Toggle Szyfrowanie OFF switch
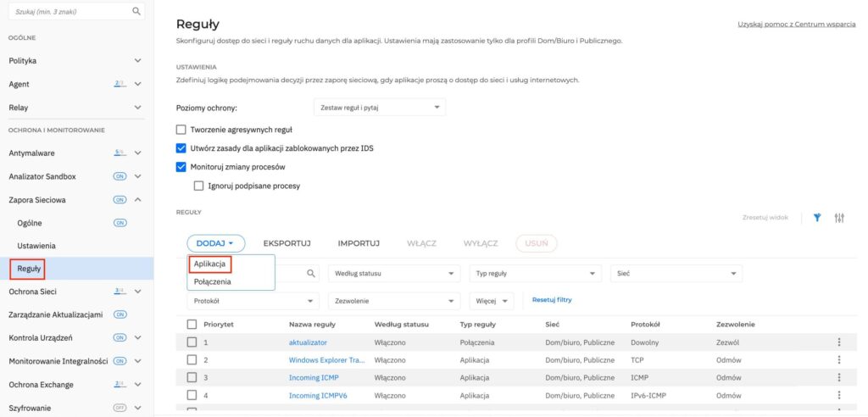Viewport: 868px width, 417px height. pos(120,409)
